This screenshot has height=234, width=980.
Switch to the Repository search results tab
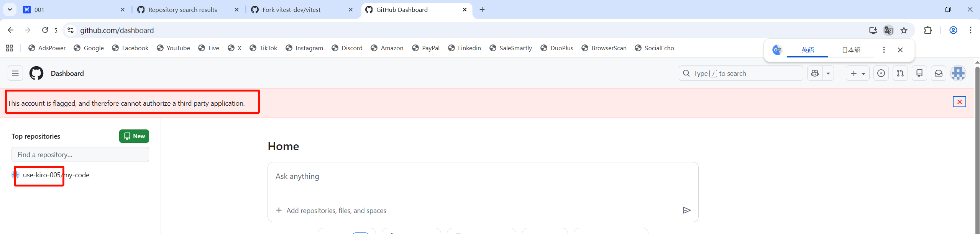pos(182,10)
